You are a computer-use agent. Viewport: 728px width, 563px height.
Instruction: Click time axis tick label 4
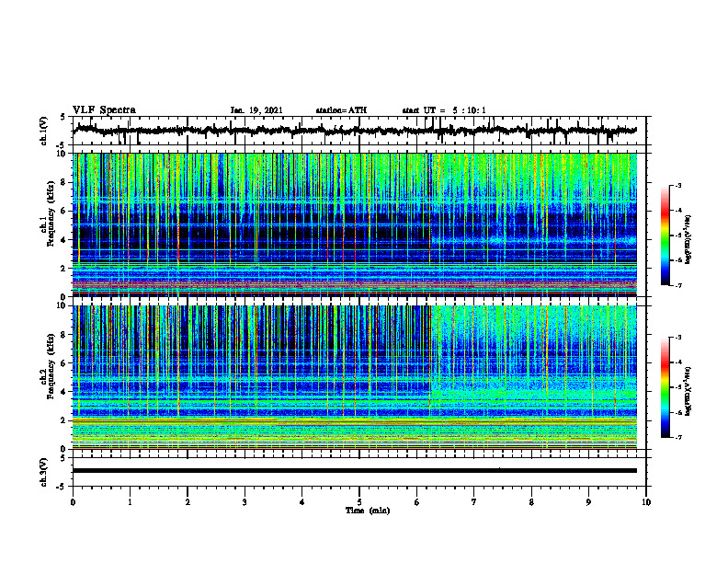[302, 502]
